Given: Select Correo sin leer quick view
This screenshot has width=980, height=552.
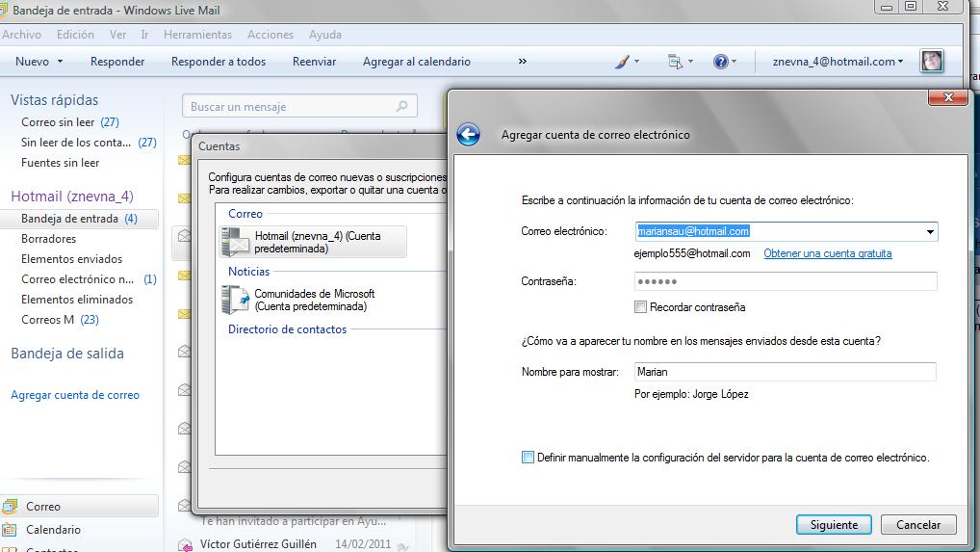Looking at the screenshot, I should pos(70,122).
